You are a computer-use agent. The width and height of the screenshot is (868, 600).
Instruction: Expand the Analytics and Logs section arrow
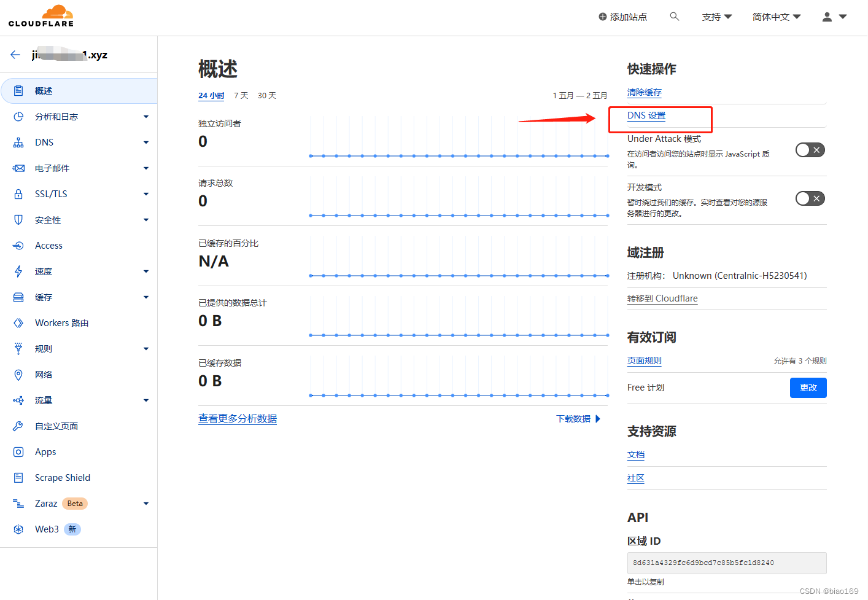tap(146, 117)
